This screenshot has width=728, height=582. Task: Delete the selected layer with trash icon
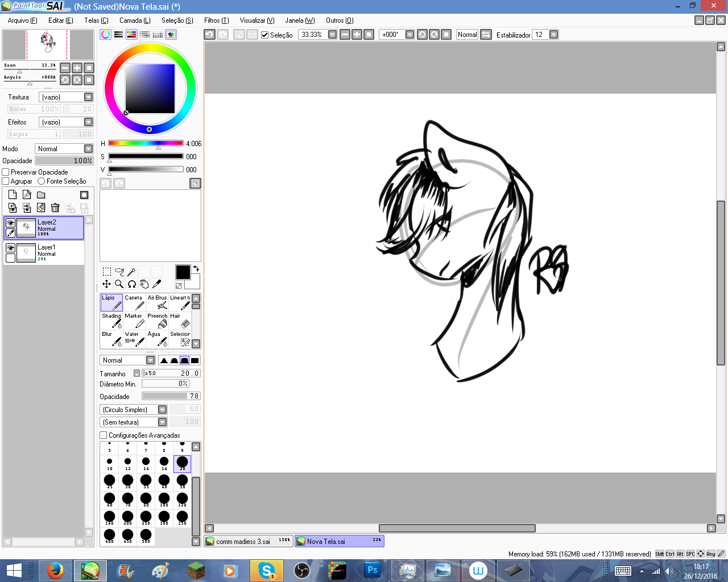(x=55, y=208)
